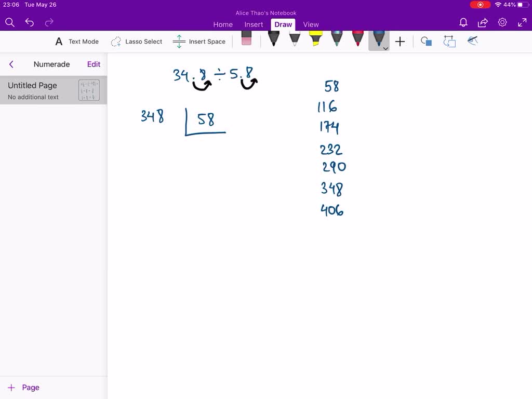Activate the Insert Space tool

(x=199, y=42)
